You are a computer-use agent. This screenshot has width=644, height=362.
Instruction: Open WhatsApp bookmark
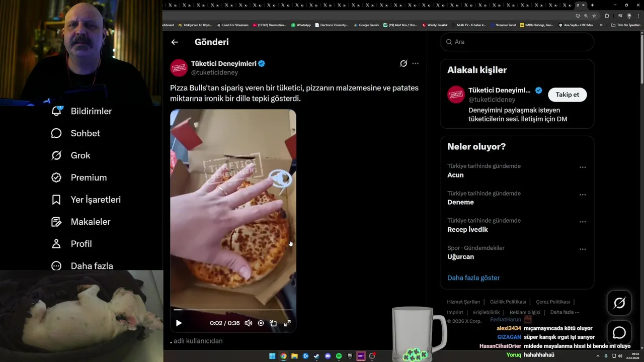click(301, 25)
